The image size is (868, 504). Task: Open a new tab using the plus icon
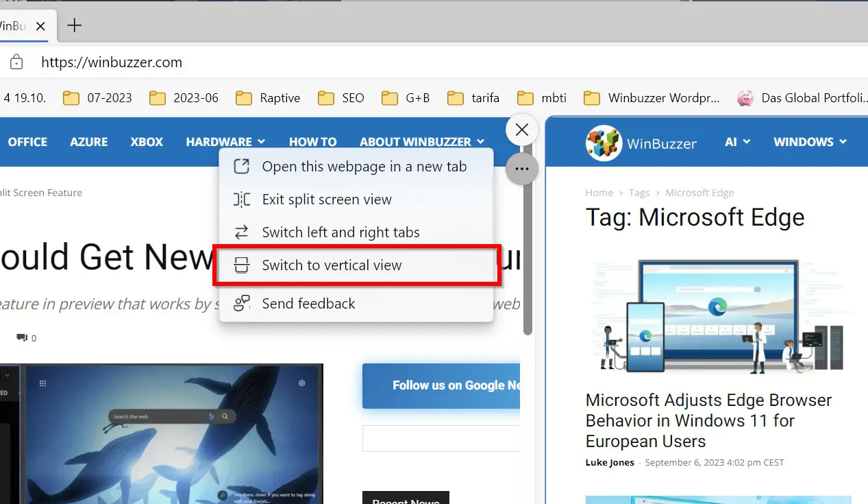74,25
